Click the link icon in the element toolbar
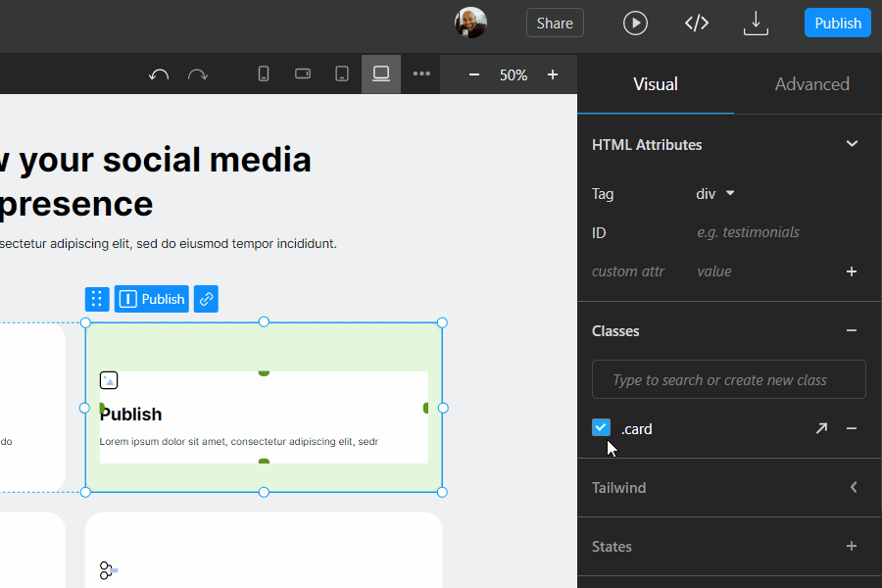This screenshot has width=882, height=588. point(205,299)
